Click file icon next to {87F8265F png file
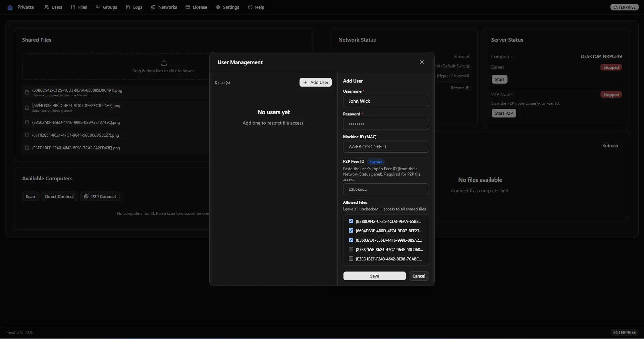This screenshot has height=339, width=644. click(x=27, y=135)
